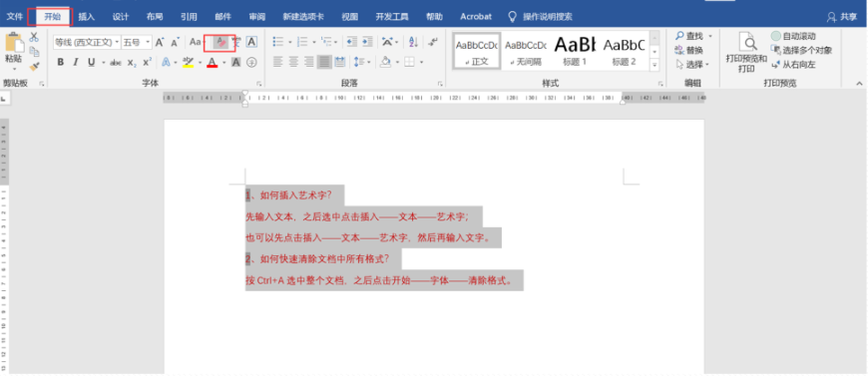Click the multilevel list icon
868x376 pixels.
pyautogui.click(x=326, y=42)
